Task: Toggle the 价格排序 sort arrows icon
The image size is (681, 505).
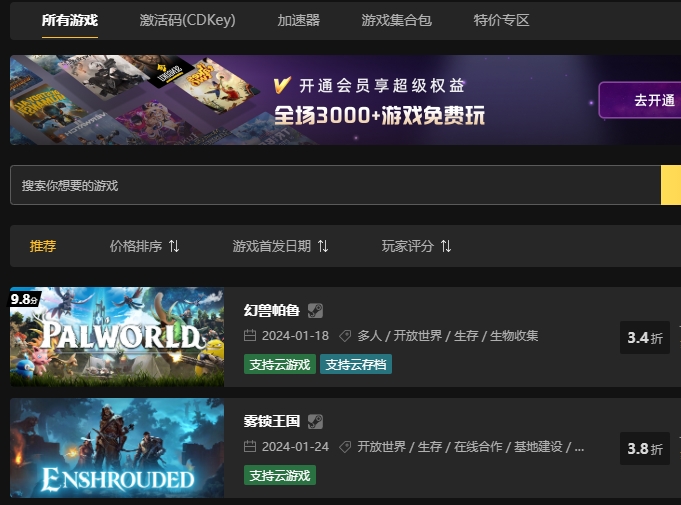Action: click(x=174, y=247)
